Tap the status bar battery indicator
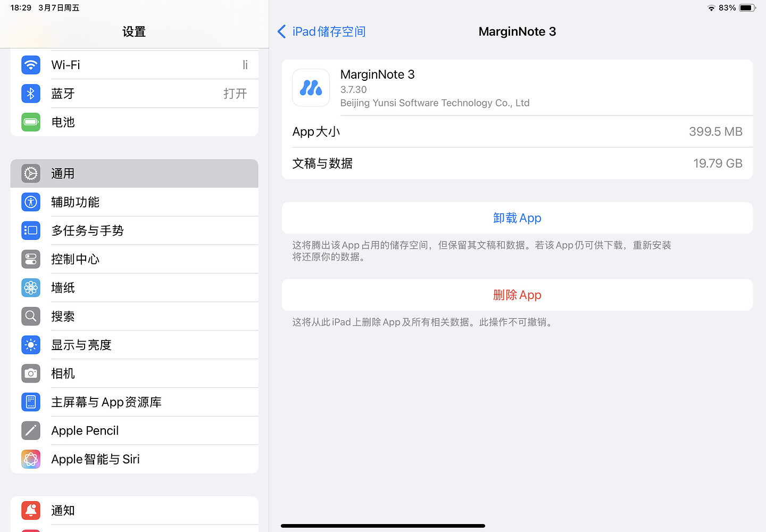The image size is (766, 532). coord(747,8)
